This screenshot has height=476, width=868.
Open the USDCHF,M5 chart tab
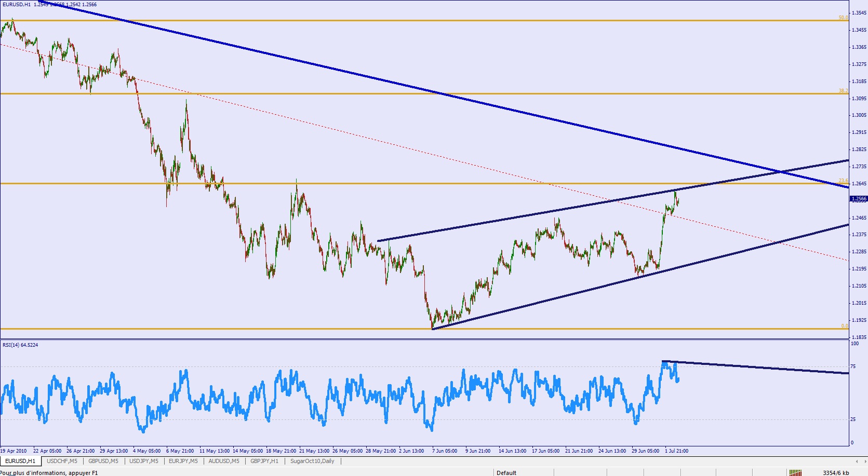tap(62, 461)
